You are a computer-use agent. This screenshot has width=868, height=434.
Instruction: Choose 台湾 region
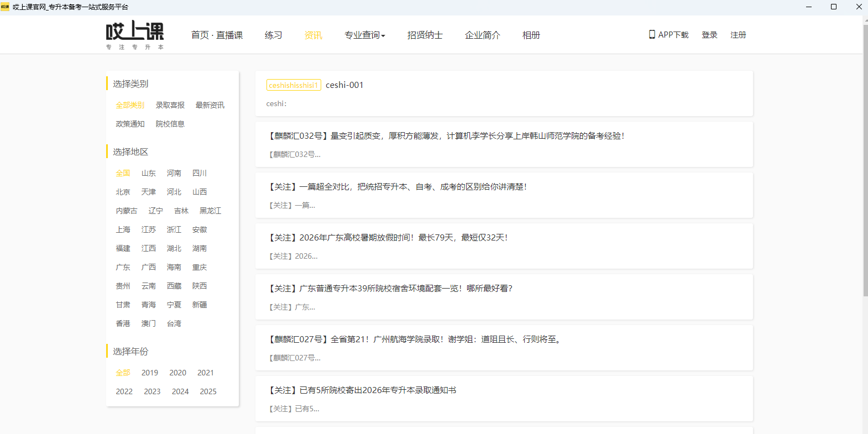[x=174, y=323]
